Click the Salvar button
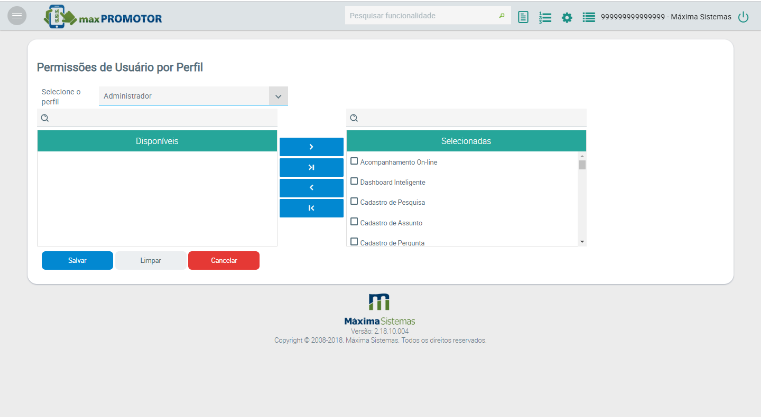Screen dimensions: 761x418 click(x=77, y=260)
